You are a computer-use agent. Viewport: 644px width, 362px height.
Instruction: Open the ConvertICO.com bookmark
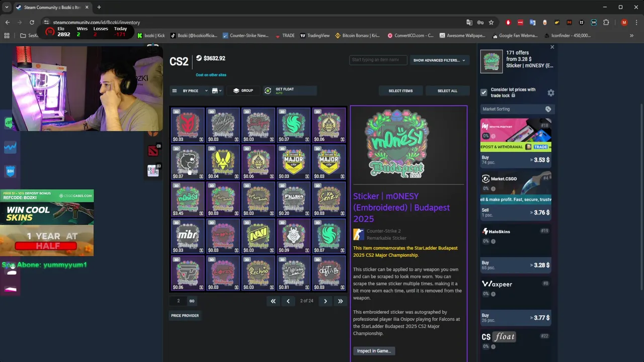(x=410, y=36)
